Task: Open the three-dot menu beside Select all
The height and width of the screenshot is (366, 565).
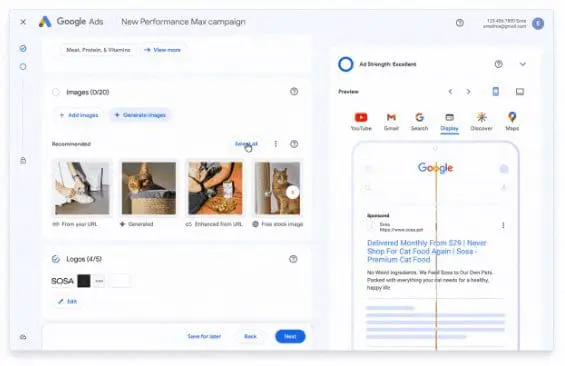Action: (276, 144)
